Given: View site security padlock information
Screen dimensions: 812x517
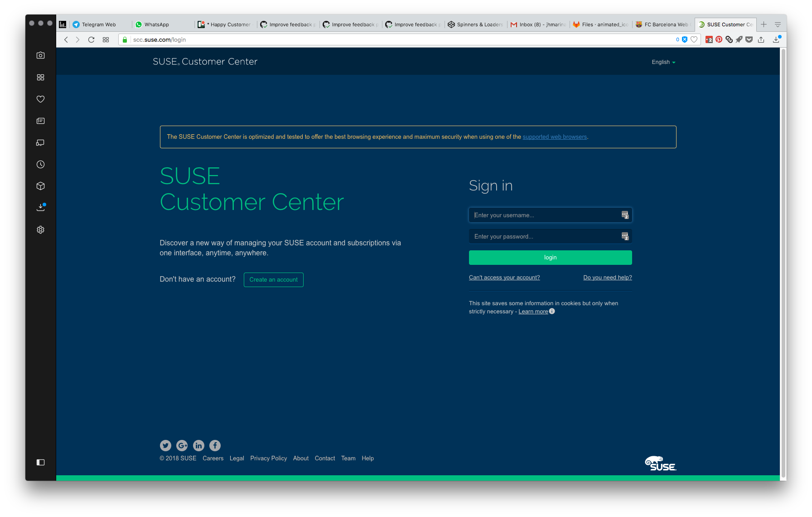Looking at the screenshot, I should [x=125, y=39].
